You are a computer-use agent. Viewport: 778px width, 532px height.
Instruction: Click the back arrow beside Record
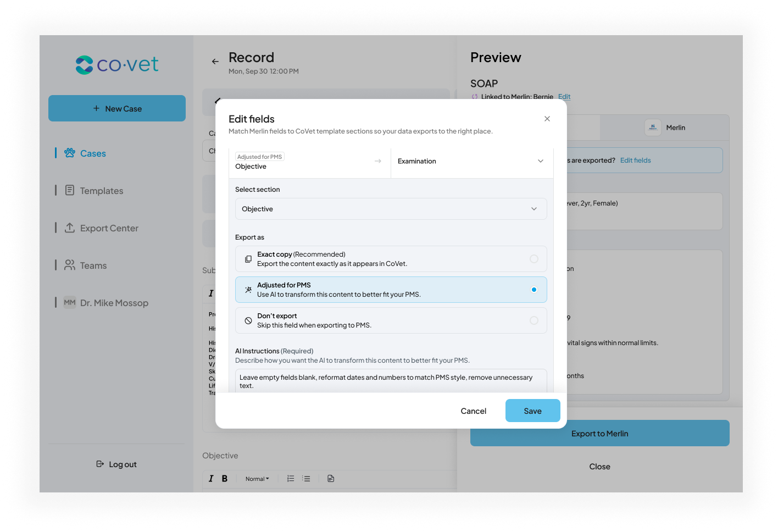click(215, 62)
